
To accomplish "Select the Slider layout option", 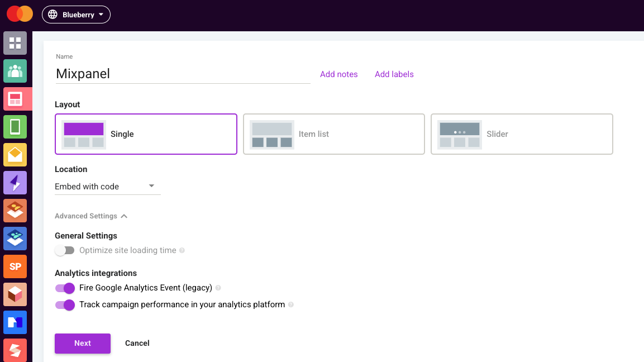I will 522,134.
